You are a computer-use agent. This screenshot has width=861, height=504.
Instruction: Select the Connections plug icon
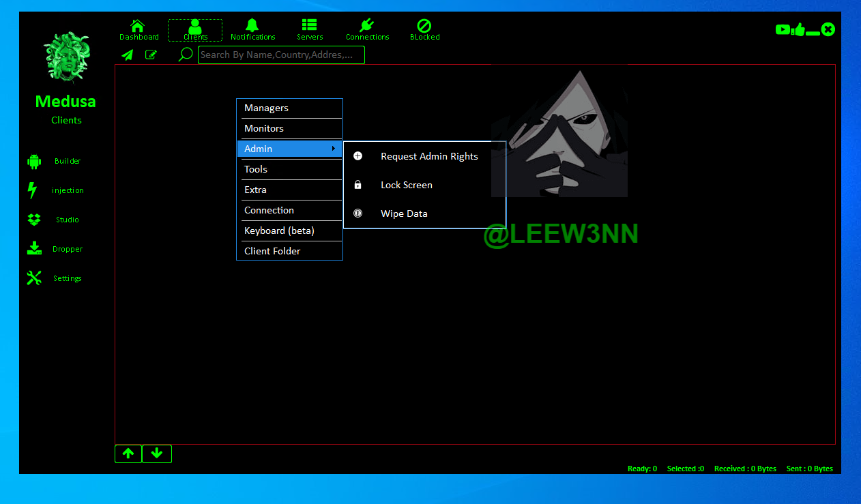click(366, 26)
